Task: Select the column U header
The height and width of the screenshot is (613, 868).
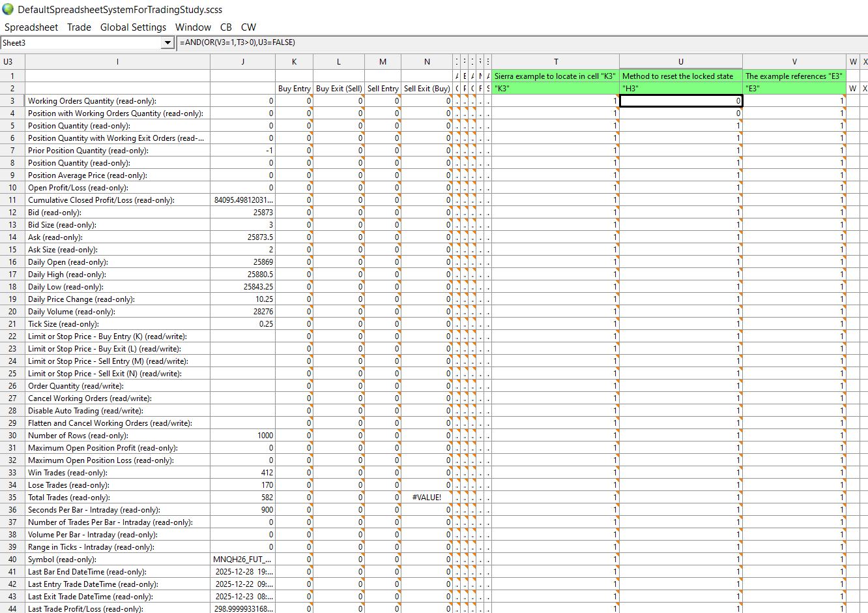Action: point(681,62)
